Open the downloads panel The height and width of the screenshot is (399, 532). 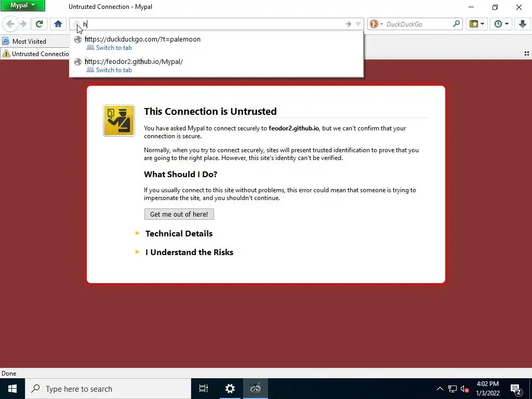(522, 24)
